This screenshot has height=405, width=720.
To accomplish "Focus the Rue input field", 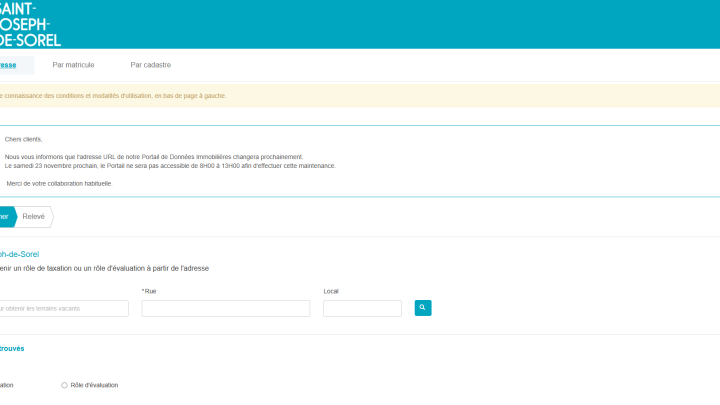I will pos(225,308).
